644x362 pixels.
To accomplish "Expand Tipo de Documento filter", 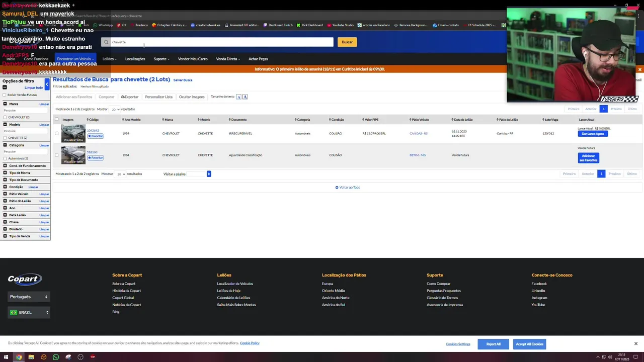I will tap(5, 180).
